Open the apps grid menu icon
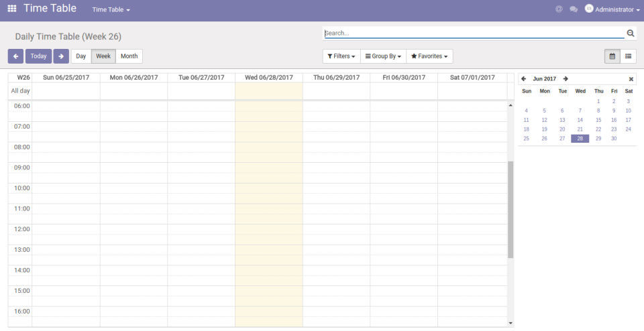644x331 pixels. coord(12,9)
